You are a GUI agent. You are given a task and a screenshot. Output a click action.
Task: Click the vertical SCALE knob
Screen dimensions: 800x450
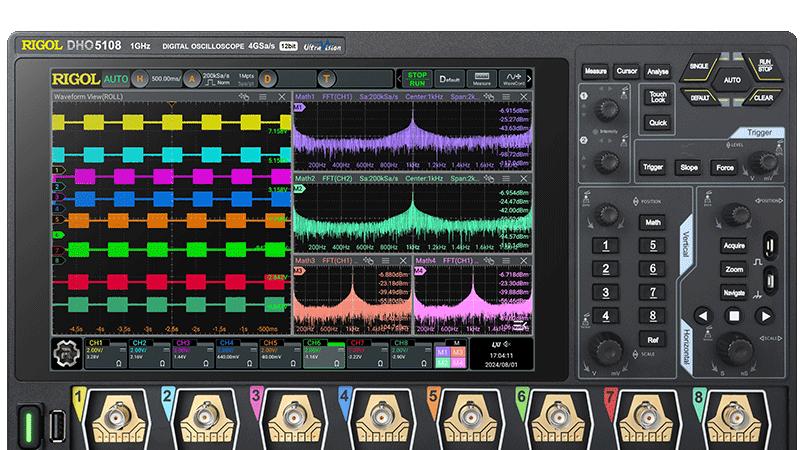tap(607, 349)
